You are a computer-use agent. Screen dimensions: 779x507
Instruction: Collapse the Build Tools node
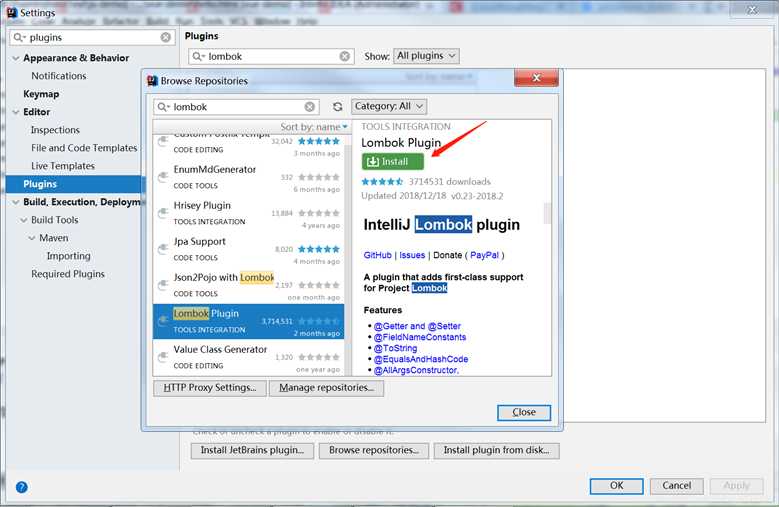pyautogui.click(x=24, y=220)
